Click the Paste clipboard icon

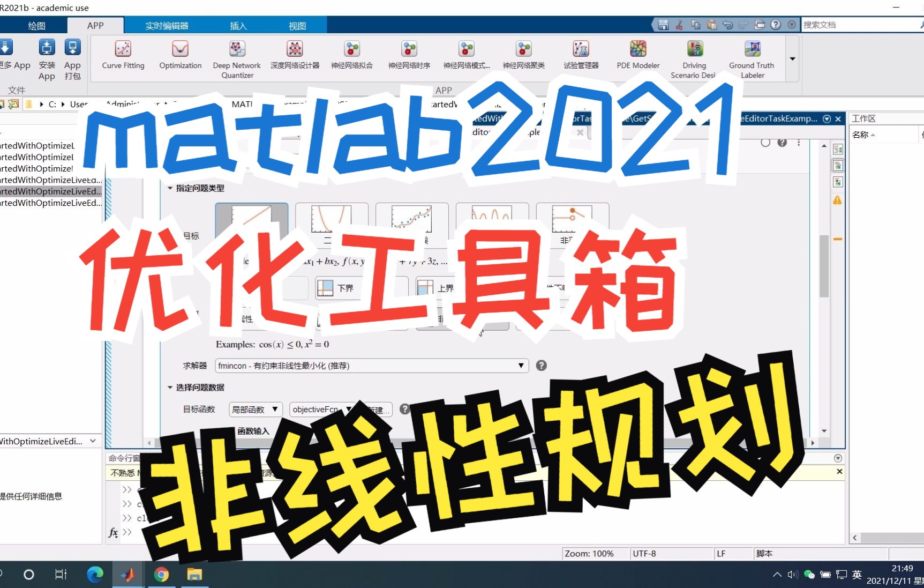pos(711,25)
